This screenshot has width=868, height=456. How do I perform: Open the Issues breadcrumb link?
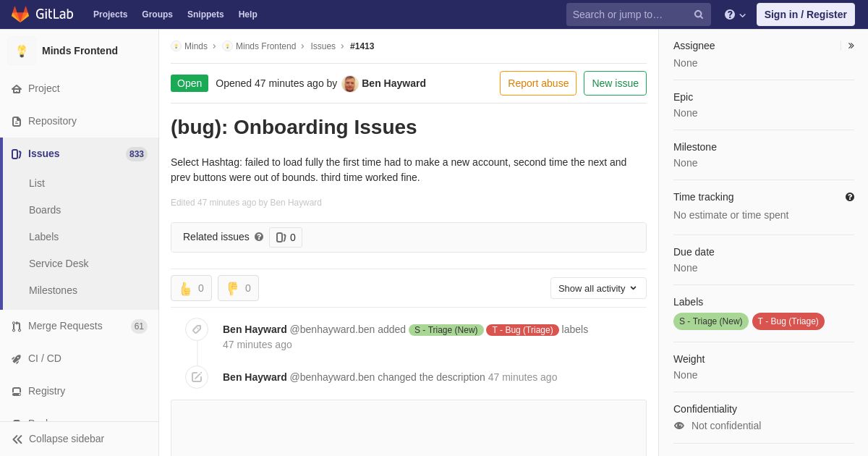tap(323, 46)
